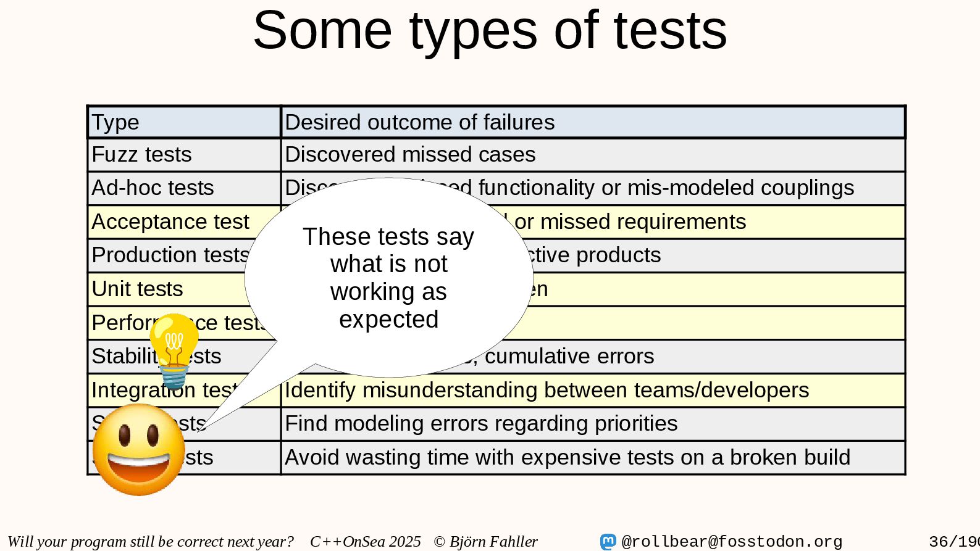Select the 'Fuzz tests' table cell
Screen dimensions: 980x551
coord(184,155)
